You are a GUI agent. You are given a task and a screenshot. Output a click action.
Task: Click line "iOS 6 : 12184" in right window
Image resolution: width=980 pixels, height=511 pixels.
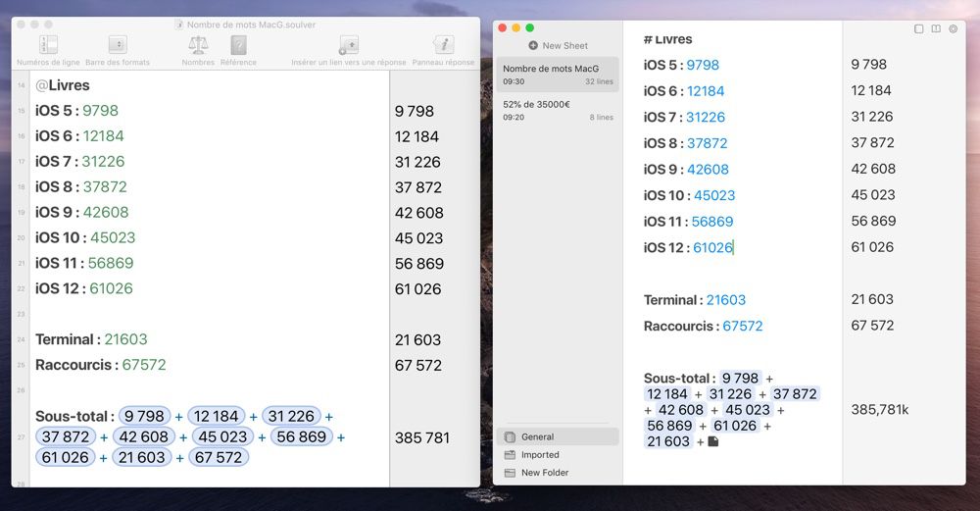(684, 91)
